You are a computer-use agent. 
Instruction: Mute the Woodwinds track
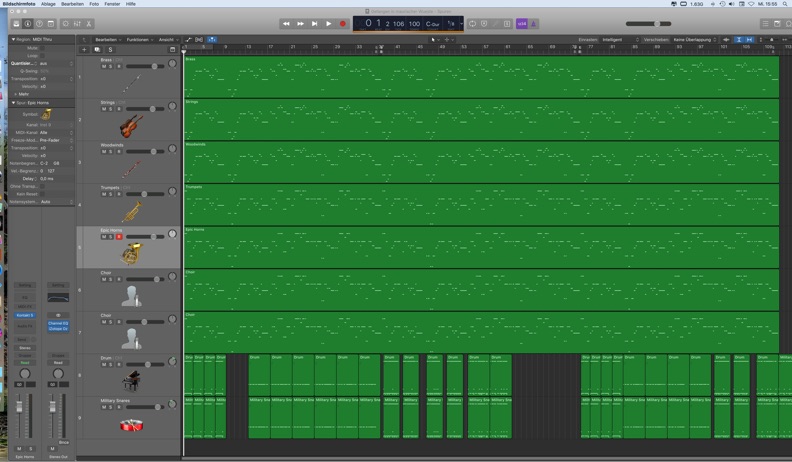click(104, 151)
